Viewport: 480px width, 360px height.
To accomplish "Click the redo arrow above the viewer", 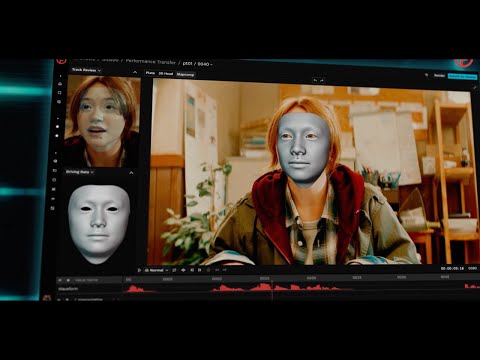I will 322,80.
